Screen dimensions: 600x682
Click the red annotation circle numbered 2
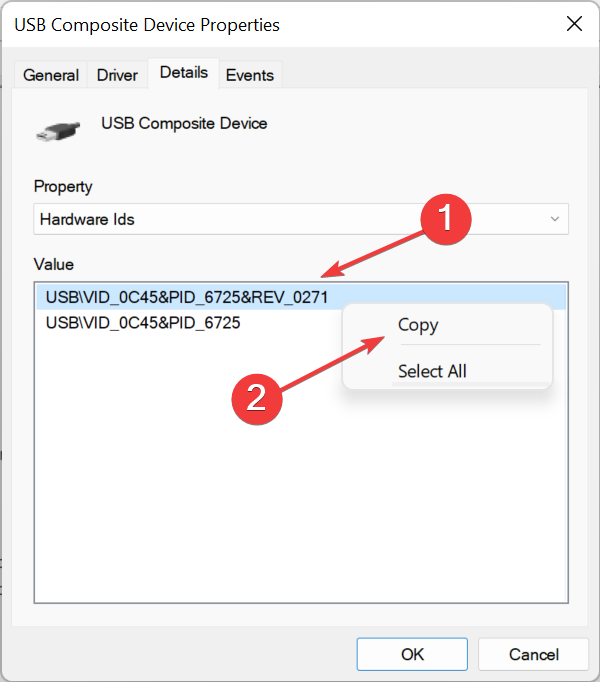click(257, 397)
